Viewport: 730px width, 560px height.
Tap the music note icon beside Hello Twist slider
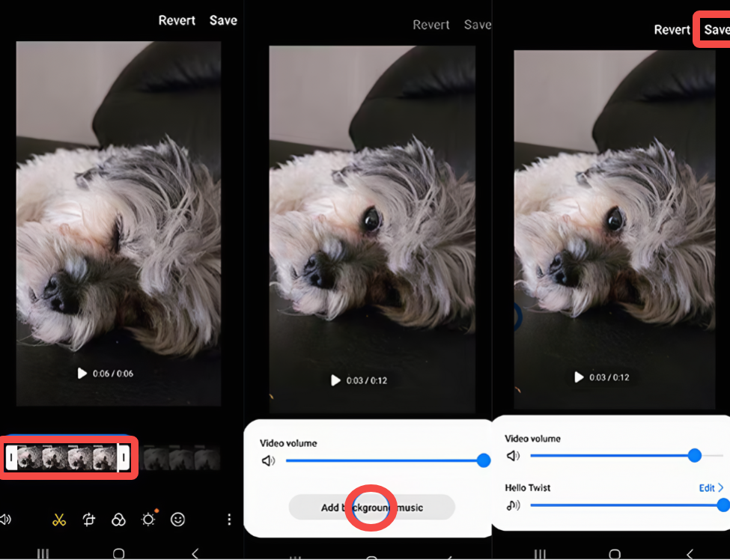513,505
